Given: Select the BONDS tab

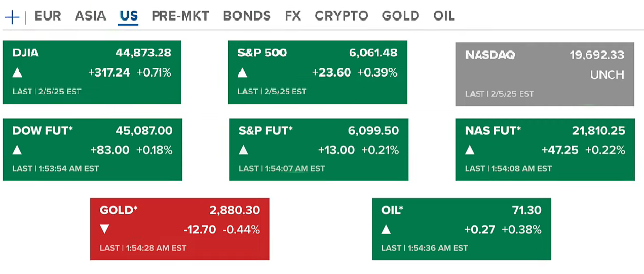Looking at the screenshot, I should pos(247,16).
